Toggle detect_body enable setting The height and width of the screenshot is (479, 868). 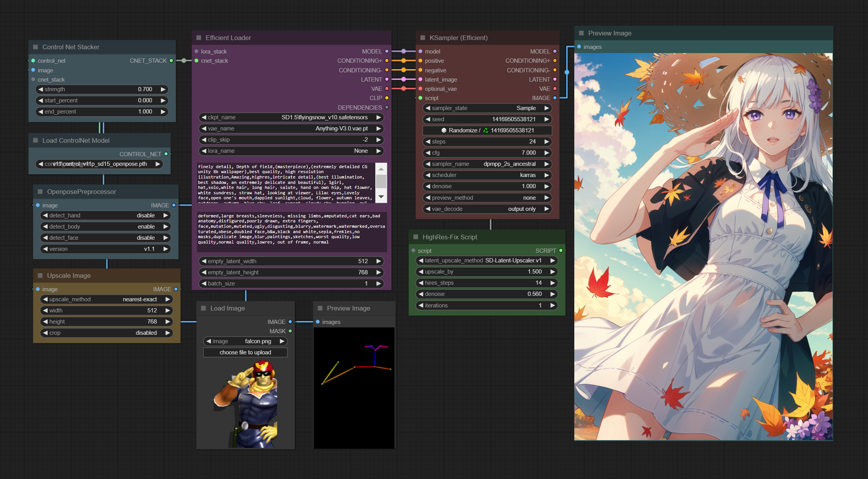105,227
